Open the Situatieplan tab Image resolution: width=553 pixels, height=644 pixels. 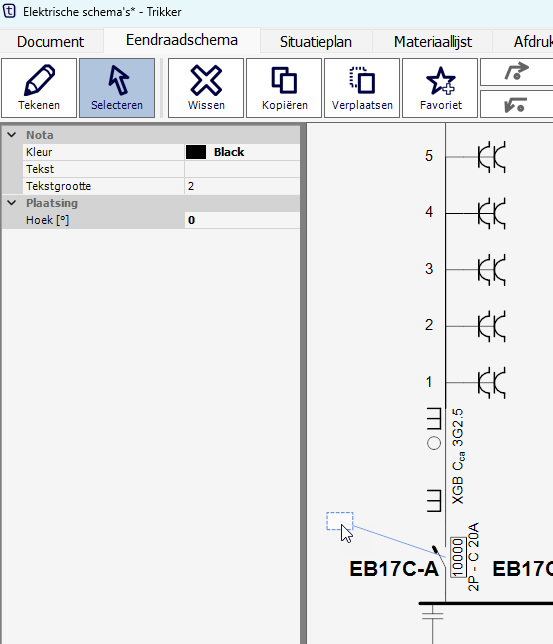[316, 41]
